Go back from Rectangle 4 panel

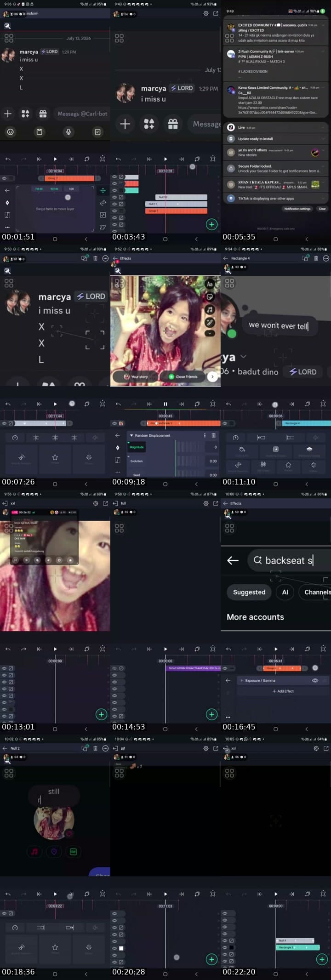point(225,258)
